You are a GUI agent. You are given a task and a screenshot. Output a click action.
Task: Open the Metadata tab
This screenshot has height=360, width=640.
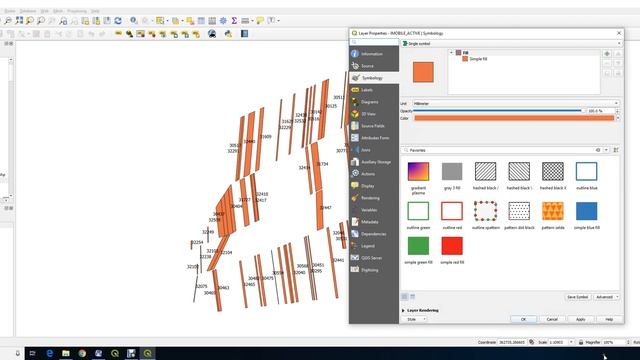[374, 222]
